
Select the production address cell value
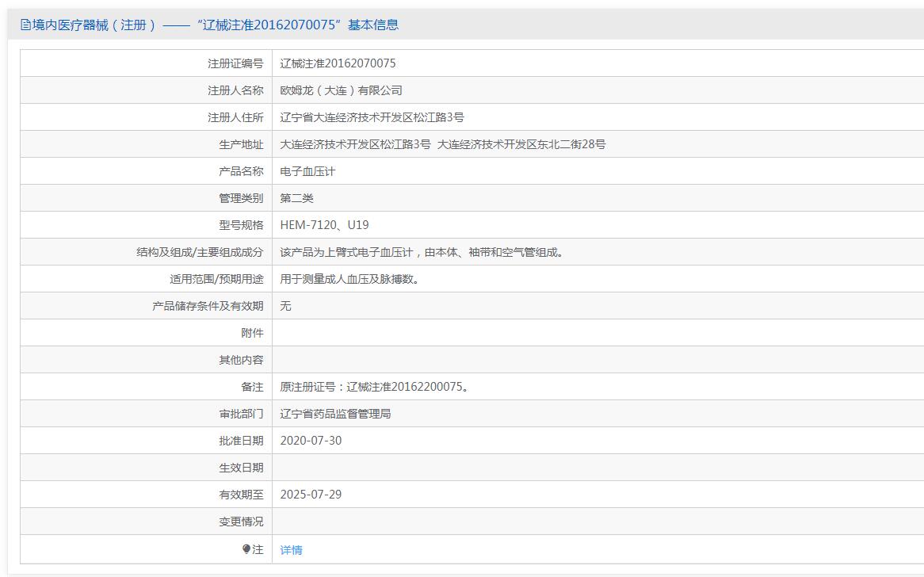(442, 144)
